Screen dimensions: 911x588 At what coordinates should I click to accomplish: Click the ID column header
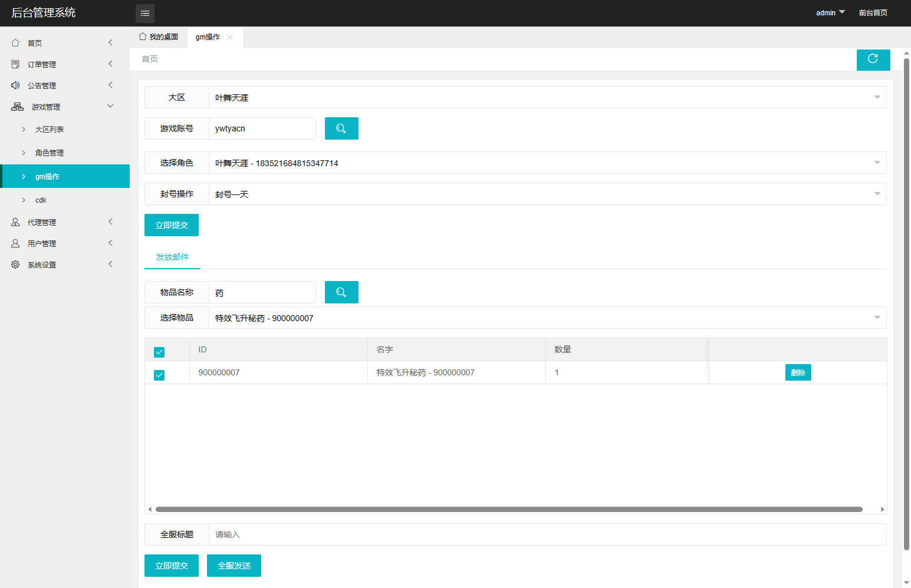click(278, 349)
